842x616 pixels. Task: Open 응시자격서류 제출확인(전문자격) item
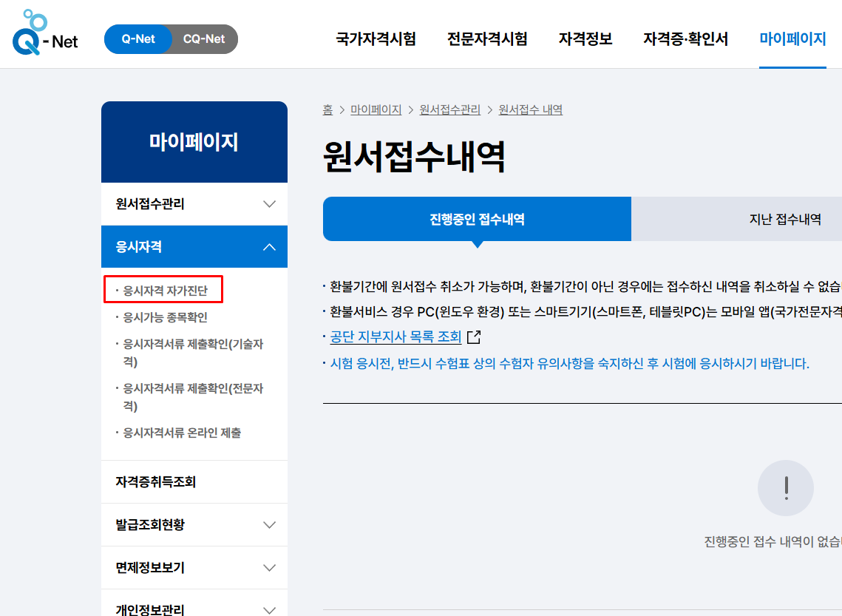[x=194, y=397]
